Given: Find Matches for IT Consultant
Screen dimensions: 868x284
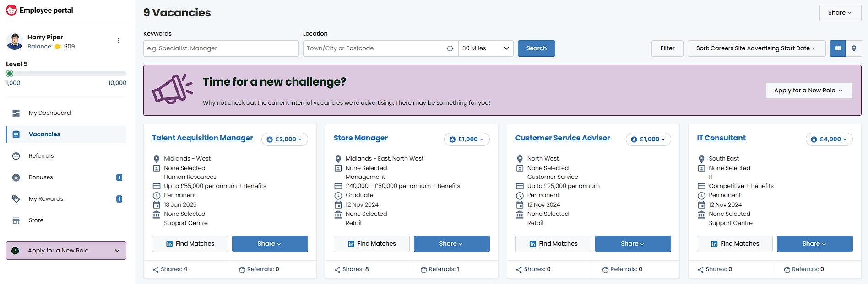Looking at the screenshot, I should (x=735, y=244).
